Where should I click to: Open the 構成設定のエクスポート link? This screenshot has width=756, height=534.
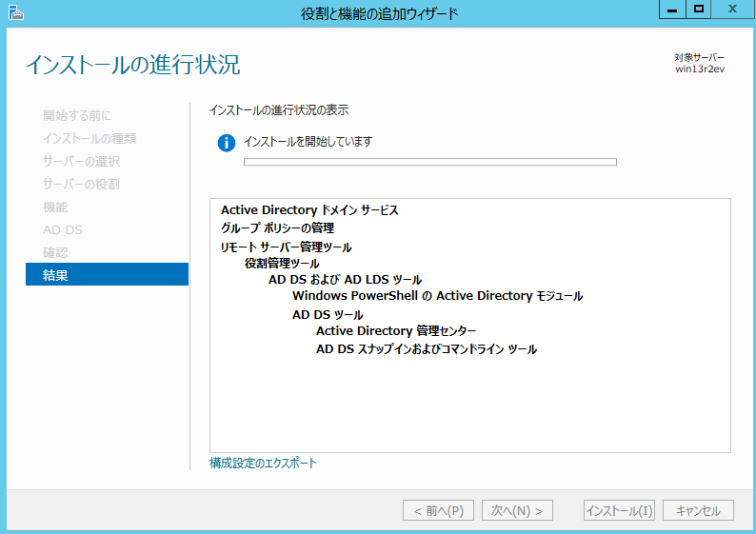263,464
